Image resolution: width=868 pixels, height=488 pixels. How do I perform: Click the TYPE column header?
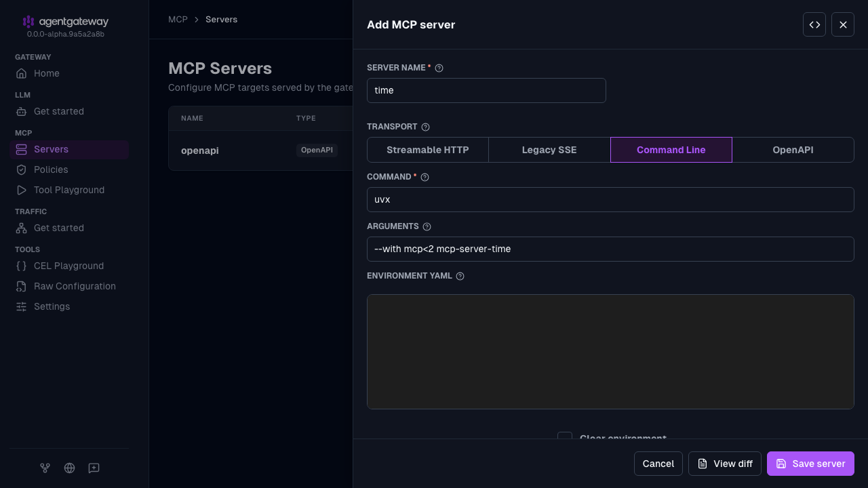306,118
